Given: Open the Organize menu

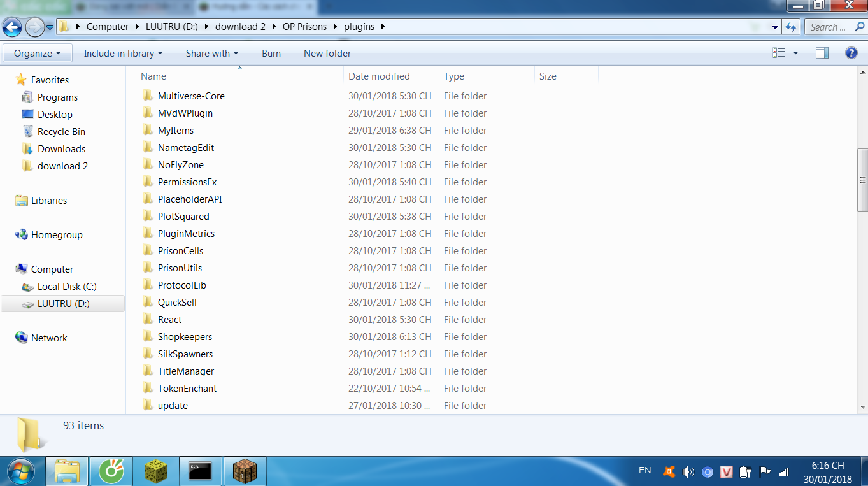Looking at the screenshot, I should [38, 54].
